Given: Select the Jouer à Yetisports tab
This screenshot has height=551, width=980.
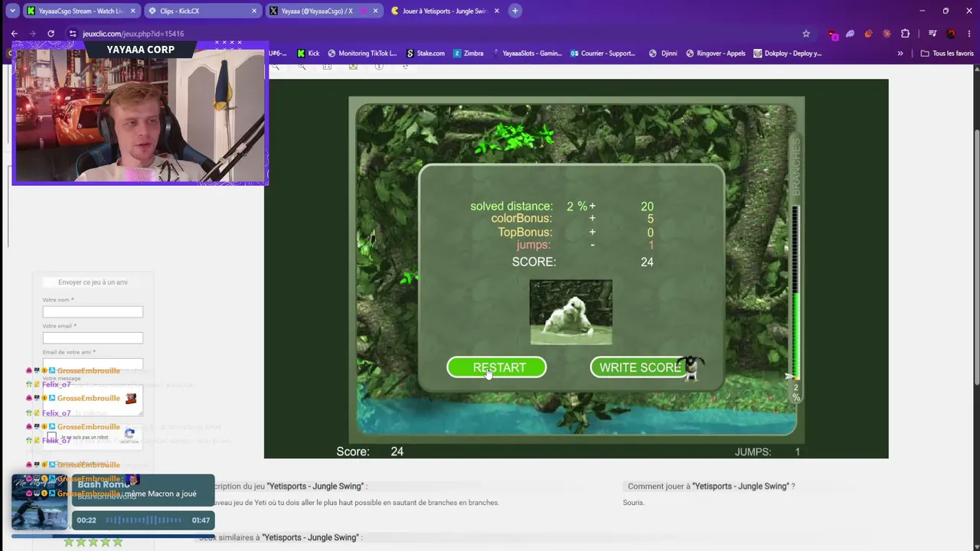Looking at the screenshot, I should (x=445, y=11).
